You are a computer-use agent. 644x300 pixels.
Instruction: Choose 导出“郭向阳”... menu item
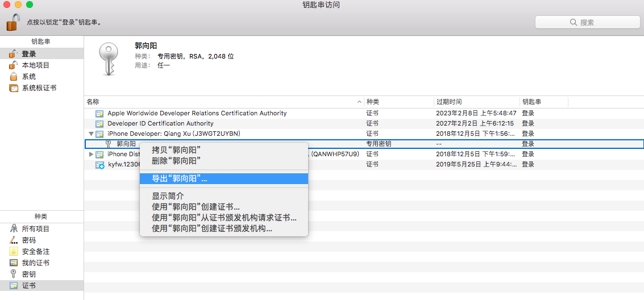tap(224, 178)
